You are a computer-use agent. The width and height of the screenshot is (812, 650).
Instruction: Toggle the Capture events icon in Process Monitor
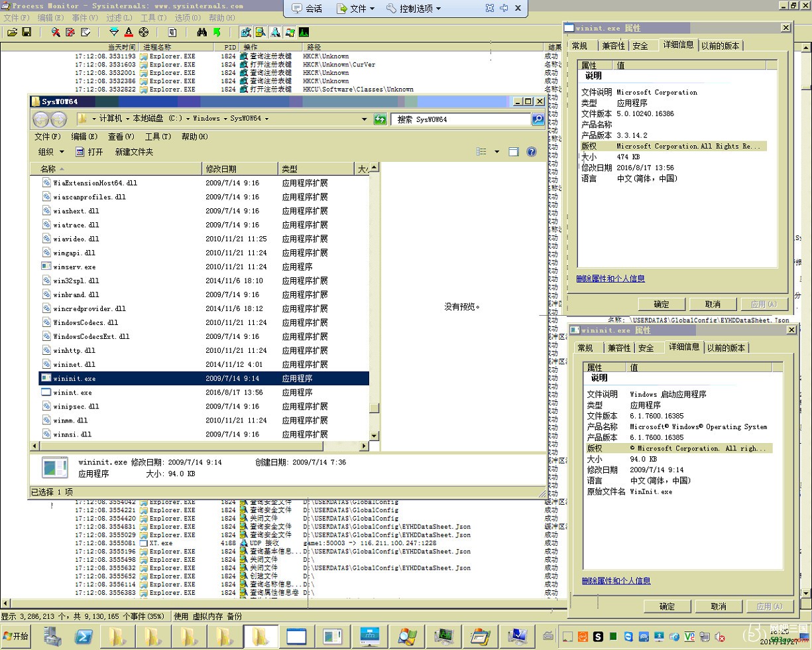[56, 32]
